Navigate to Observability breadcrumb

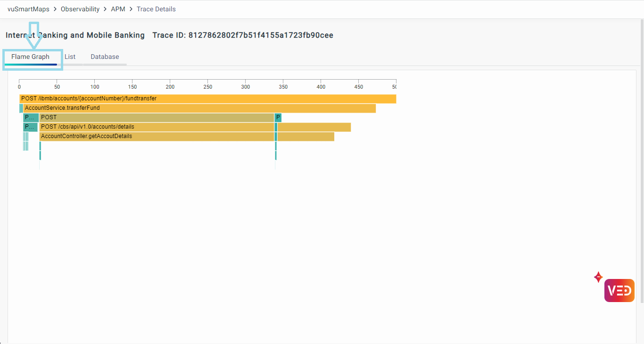click(x=80, y=9)
